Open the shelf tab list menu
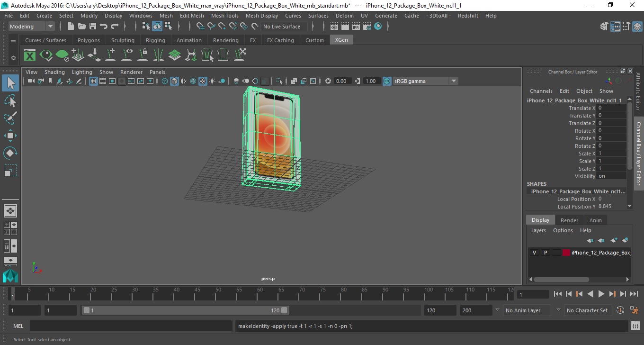The image size is (644, 345). point(13,41)
